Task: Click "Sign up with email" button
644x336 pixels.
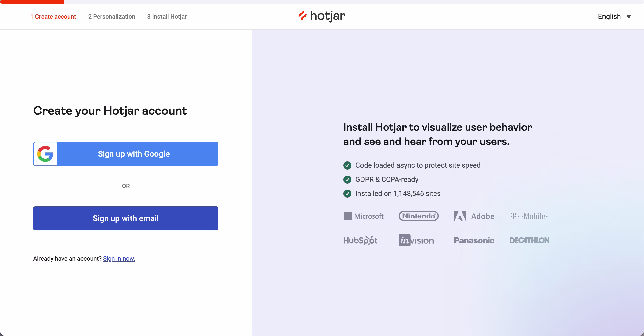Action: point(126,218)
